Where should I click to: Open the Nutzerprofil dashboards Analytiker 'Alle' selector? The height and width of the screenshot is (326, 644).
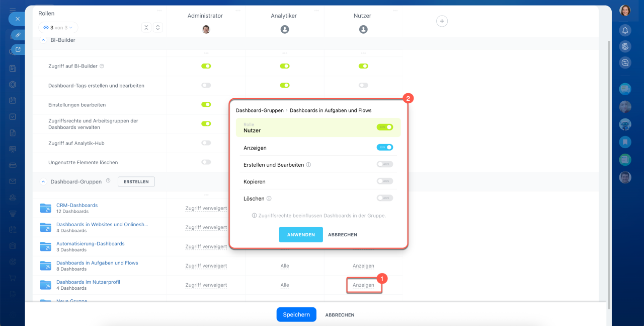point(285,285)
